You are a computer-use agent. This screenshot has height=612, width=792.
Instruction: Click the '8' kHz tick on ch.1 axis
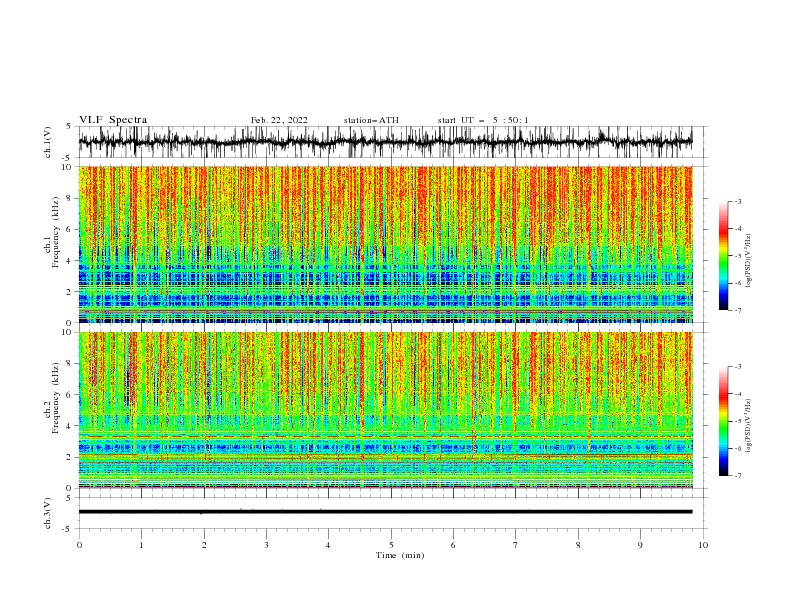[70, 198]
